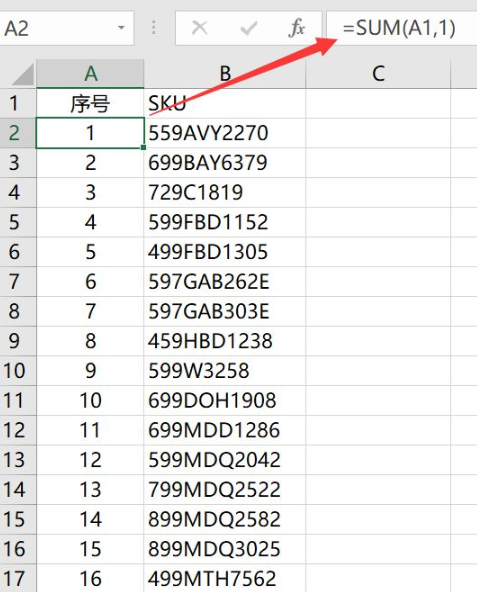
Task: Select the 序号 header cell
Action: tap(90, 103)
